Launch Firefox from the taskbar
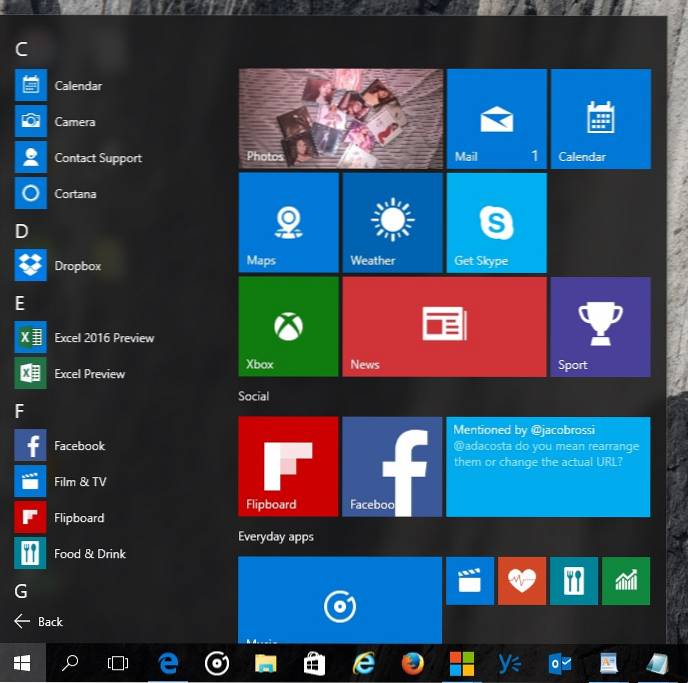The height and width of the screenshot is (683, 688). tap(412, 662)
